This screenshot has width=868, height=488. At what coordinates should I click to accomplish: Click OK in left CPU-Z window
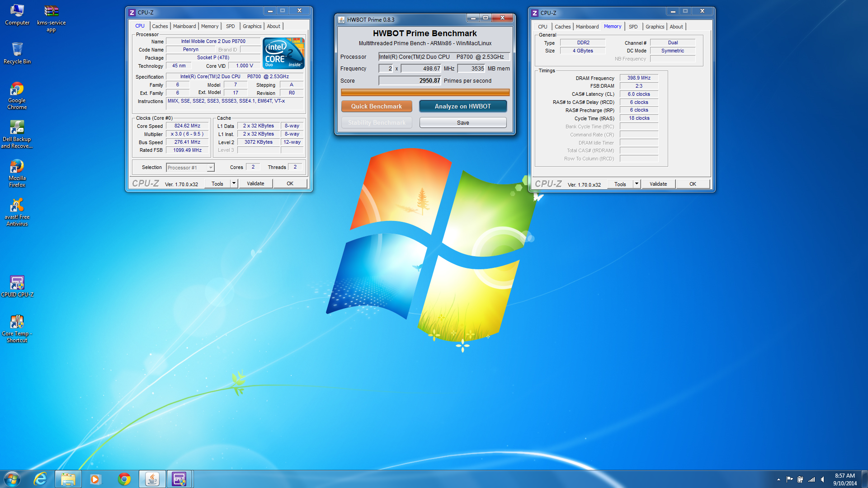[x=290, y=183]
